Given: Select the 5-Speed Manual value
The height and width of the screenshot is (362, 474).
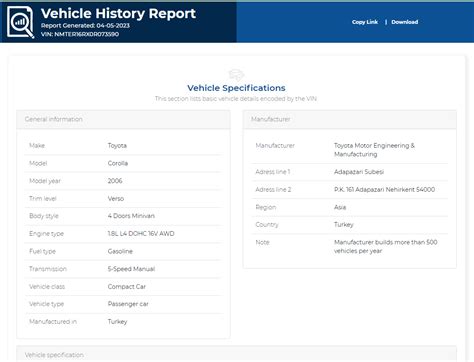Looking at the screenshot, I should click(131, 269).
